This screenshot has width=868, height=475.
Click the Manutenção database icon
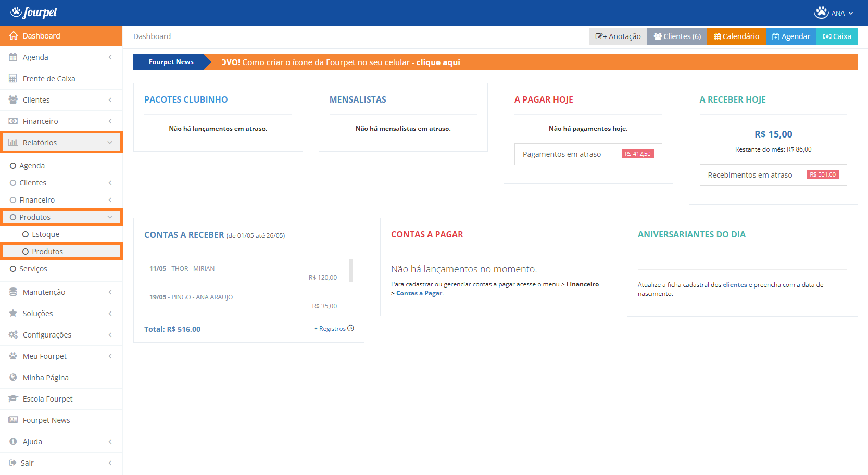click(13, 292)
